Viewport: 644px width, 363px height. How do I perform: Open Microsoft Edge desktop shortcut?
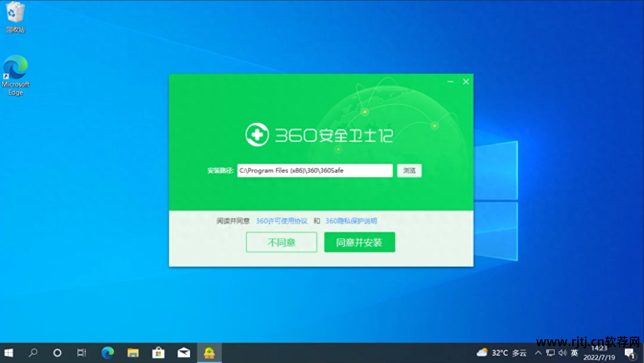click(x=15, y=76)
